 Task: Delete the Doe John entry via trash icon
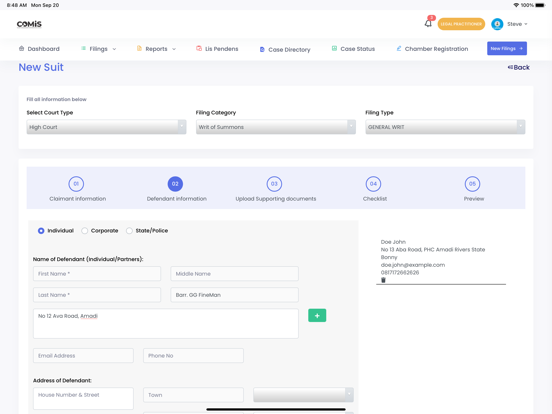coord(383,280)
